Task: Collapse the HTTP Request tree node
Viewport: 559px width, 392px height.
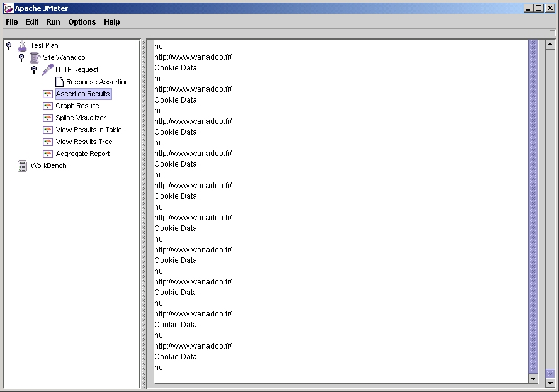Action: (x=34, y=69)
